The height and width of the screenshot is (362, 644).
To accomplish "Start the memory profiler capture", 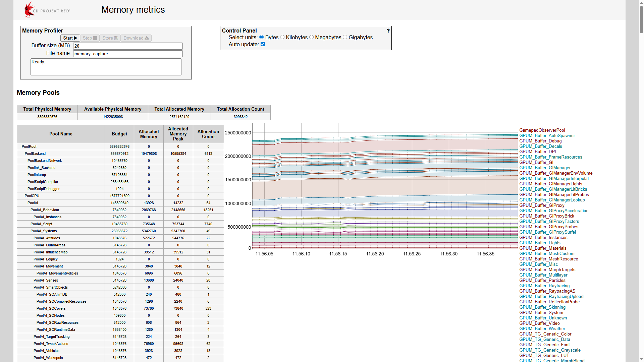I will [70, 38].
